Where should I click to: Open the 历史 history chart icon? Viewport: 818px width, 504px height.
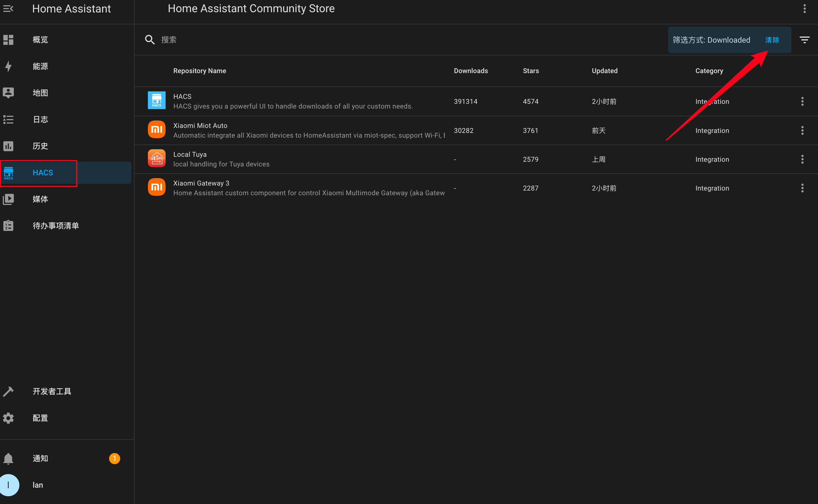point(8,146)
